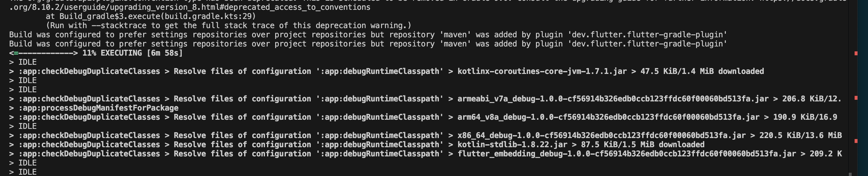Click the :app:processDebugManifestForPackage task line
868x176 pixels.
coord(98,108)
